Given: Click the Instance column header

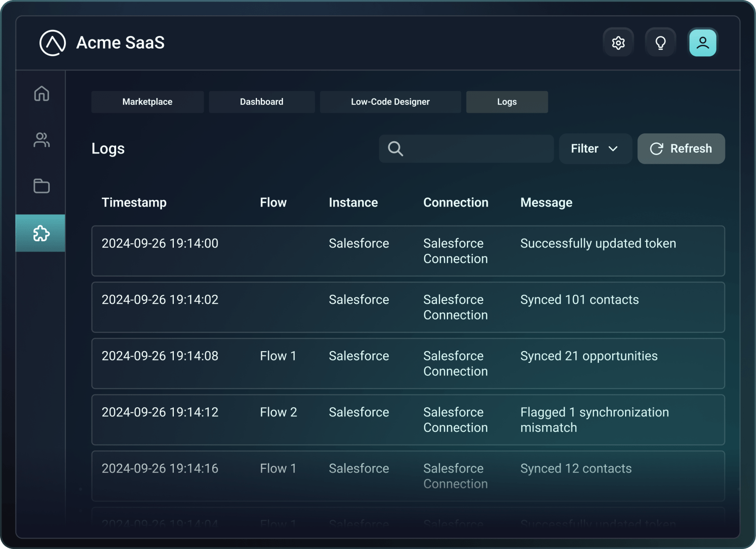Looking at the screenshot, I should pyautogui.click(x=353, y=202).
